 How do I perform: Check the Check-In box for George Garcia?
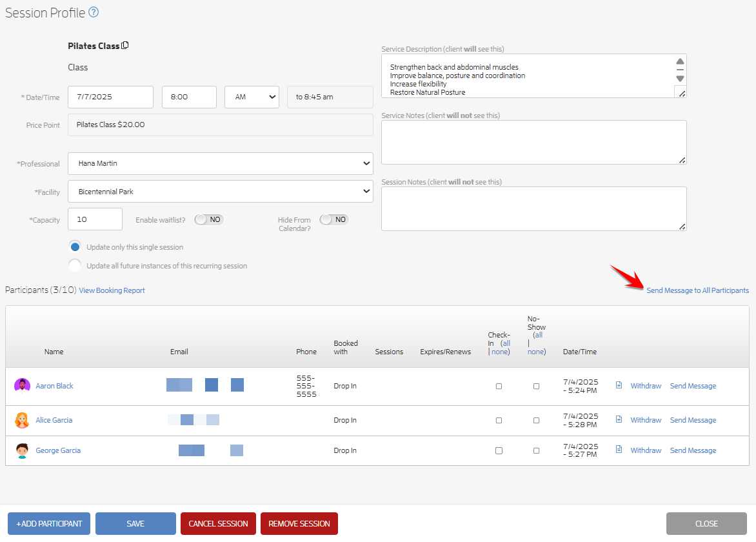499,451
